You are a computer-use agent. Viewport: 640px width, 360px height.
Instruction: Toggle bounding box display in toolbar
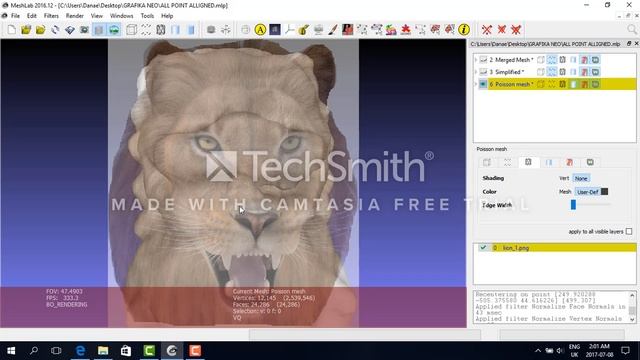[x=131, y=30]
